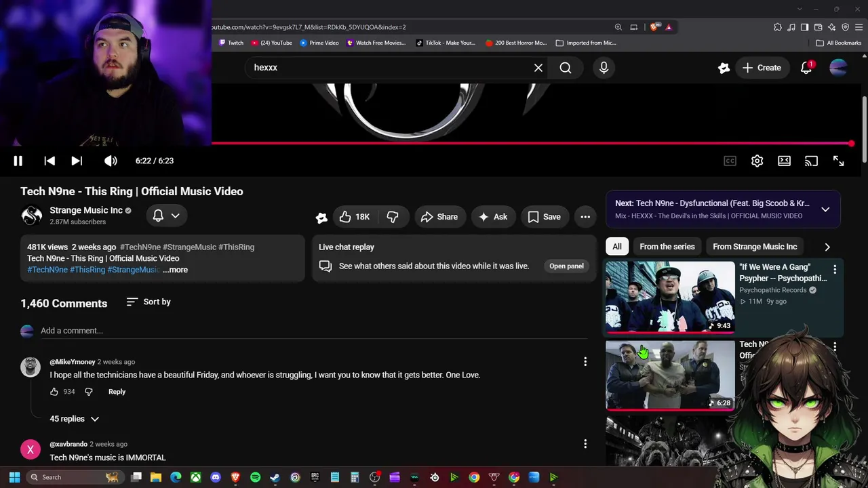Open options menu for @MikeYmoney comment

pyautogui.click(x=585, y=362)
